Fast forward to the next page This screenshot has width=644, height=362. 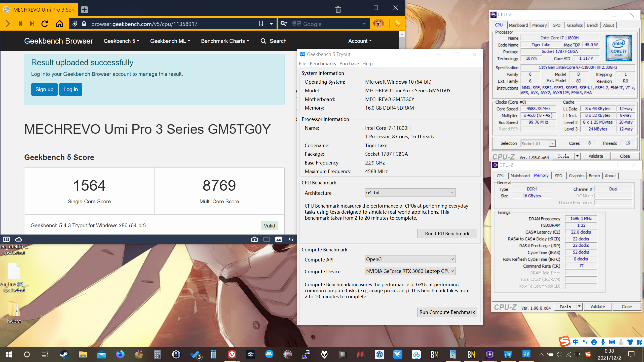tap(32, 24)
